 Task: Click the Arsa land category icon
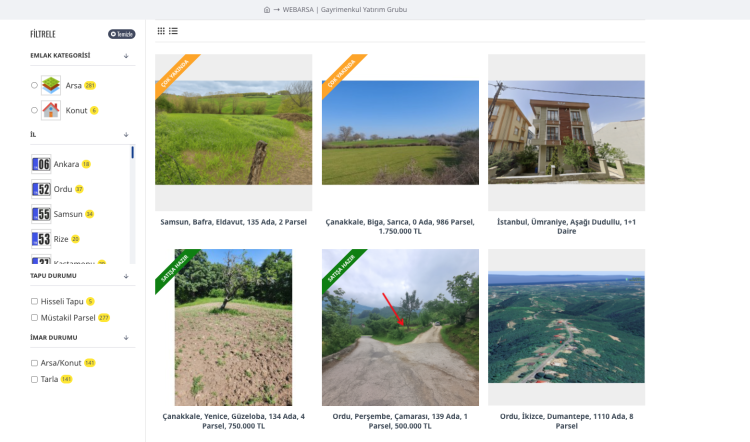tap(51, 85)
